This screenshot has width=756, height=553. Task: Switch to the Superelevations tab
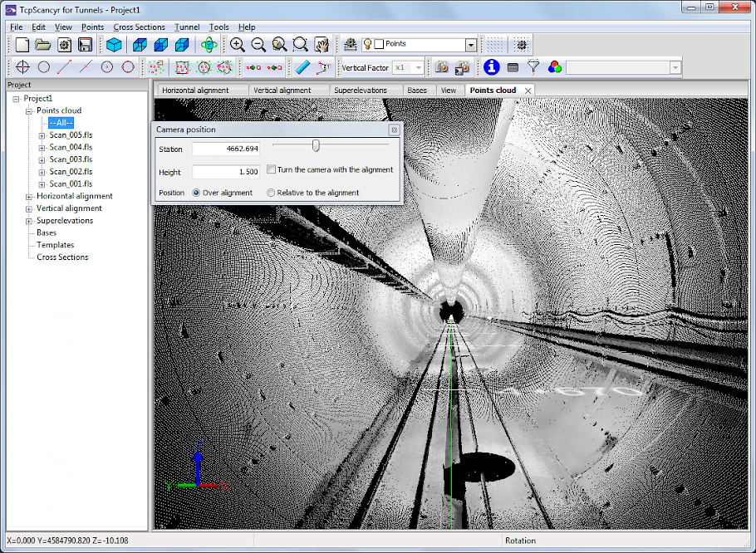361,91
